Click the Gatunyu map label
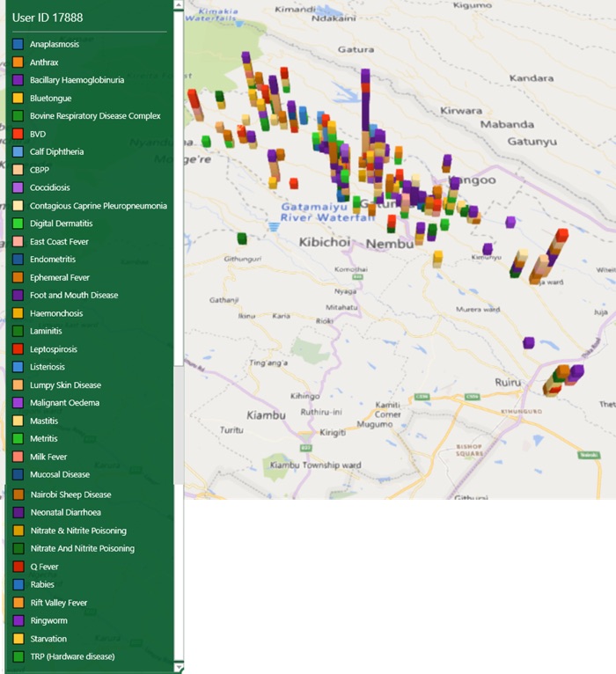Screen dimensions: 616x674 click(x=532, y=142)
